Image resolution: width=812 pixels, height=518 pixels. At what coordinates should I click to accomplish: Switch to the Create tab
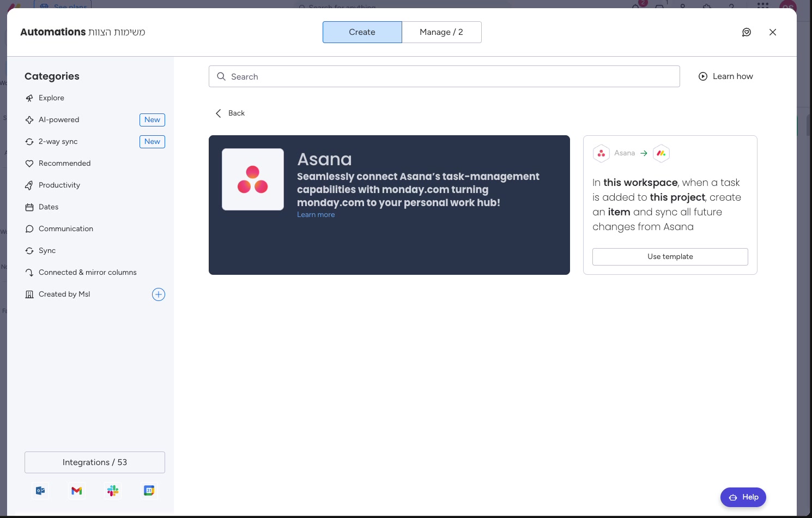pyautogui.click(x=362, y=32)
